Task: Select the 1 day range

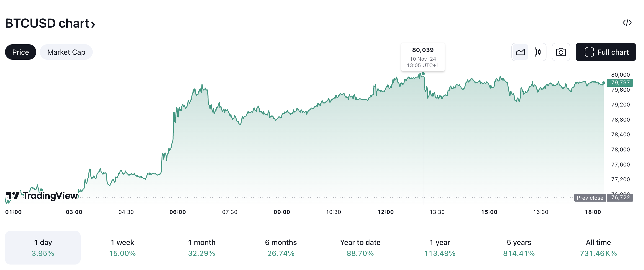Action: coord(43,247)
